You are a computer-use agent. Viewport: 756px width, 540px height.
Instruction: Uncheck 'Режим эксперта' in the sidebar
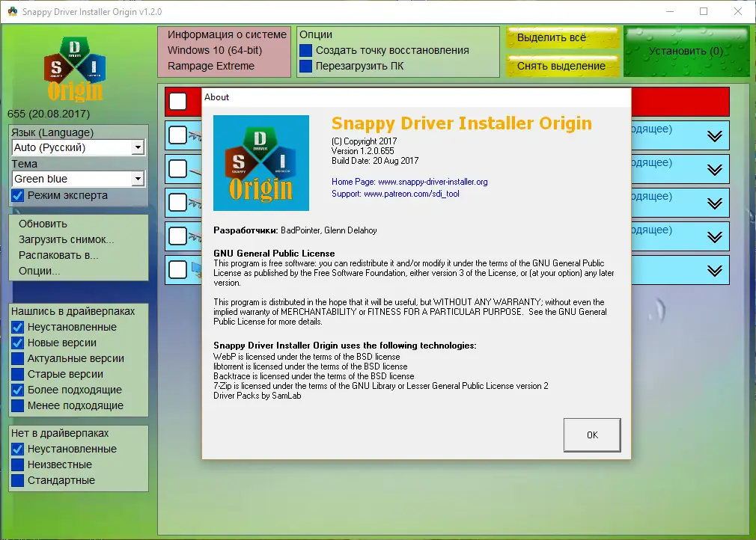point(16,195)
